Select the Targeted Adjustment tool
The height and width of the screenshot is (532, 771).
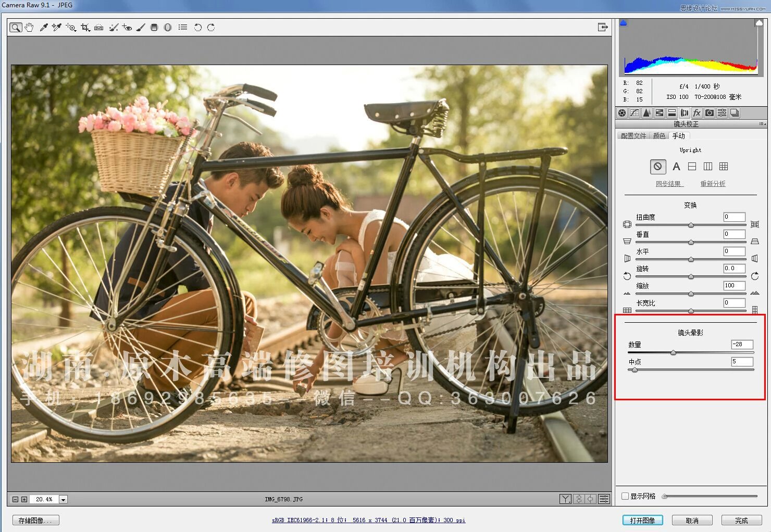click(x=71, y=28)
